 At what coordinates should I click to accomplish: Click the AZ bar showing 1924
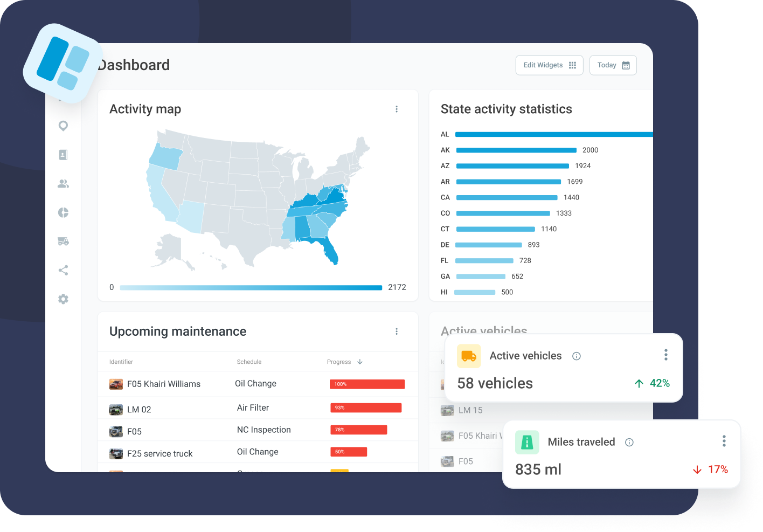pyautogui.click(x=512, y=166)
